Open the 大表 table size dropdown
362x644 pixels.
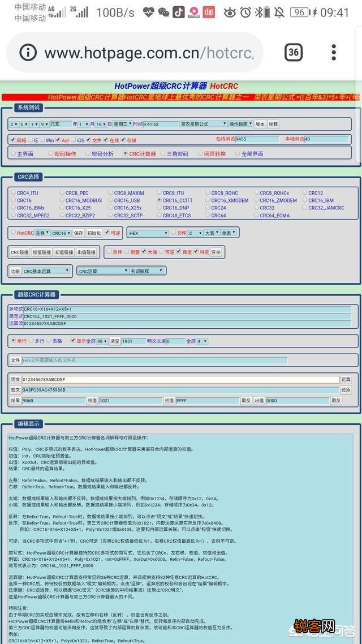click(212, 233)
